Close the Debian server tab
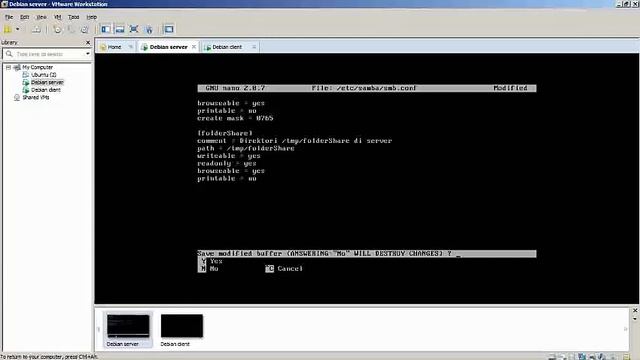 coord(194,47)
